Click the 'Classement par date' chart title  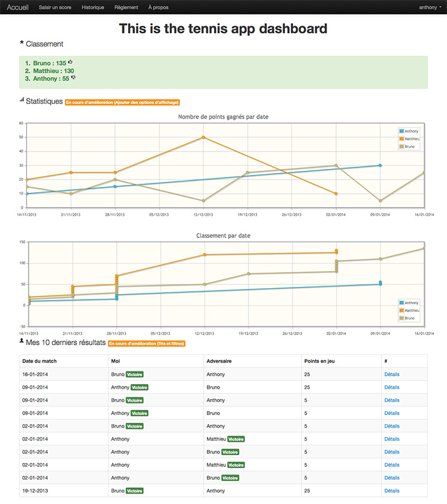tap(223, 236)
